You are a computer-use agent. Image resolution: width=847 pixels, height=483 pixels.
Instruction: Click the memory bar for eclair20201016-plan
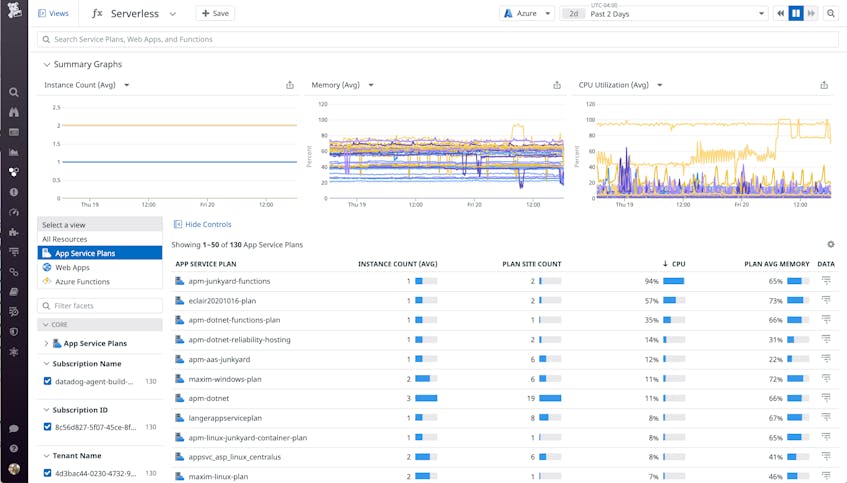798,300
